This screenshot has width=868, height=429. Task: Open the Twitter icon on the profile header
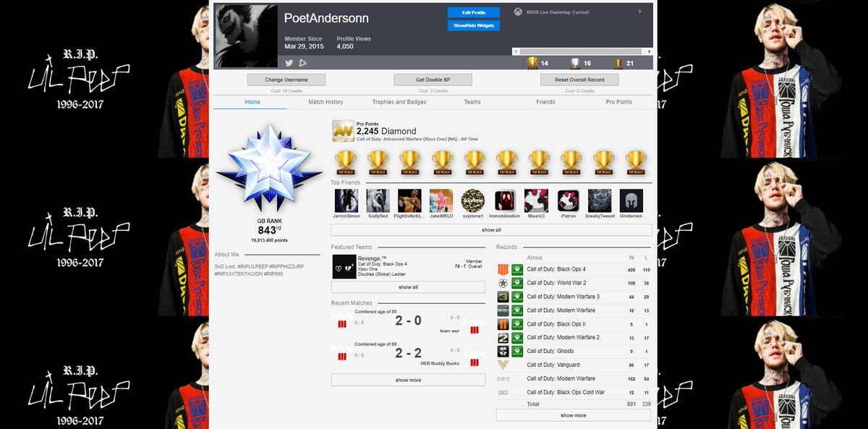[x=289, y=63]
